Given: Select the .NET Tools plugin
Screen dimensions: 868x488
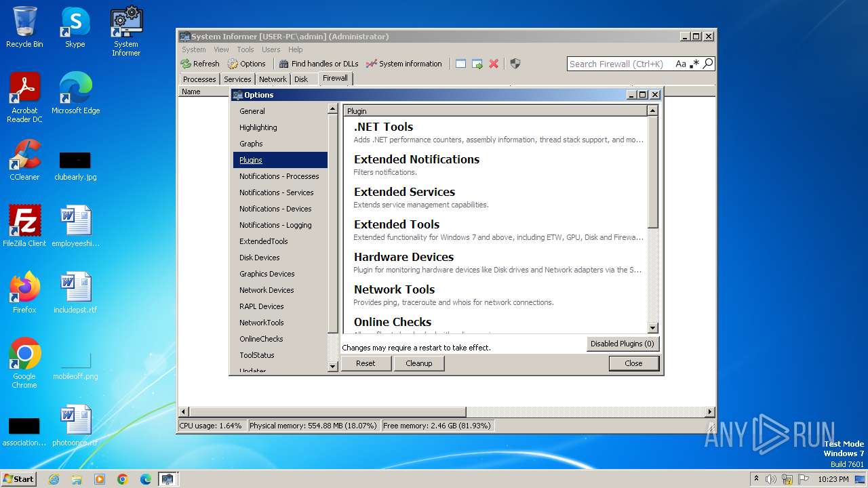Looking at the screenshot, I should pos(496,133).
